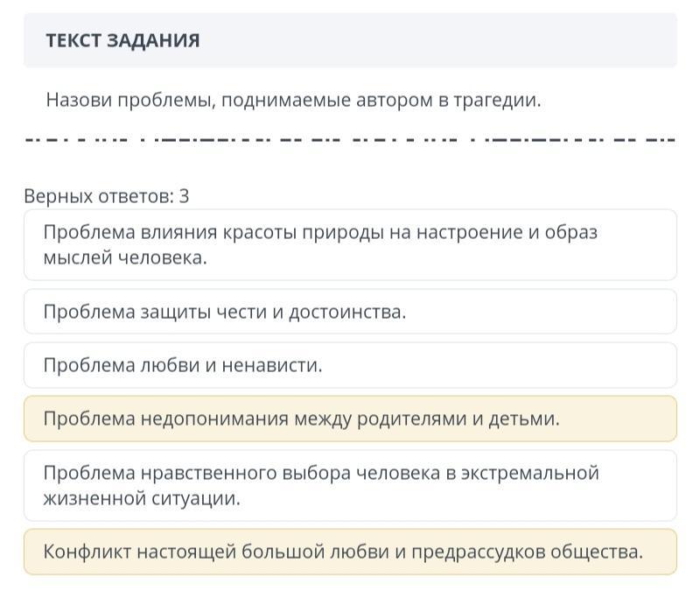Screen dimensions: 700x598
Task: Tap the word 'ненависти' in the third answer
Action: tap(272, 365)
